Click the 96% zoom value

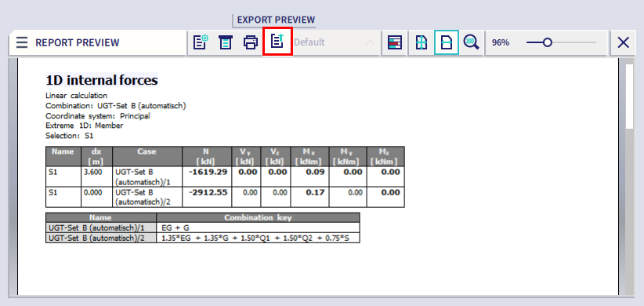pos(501,42)
